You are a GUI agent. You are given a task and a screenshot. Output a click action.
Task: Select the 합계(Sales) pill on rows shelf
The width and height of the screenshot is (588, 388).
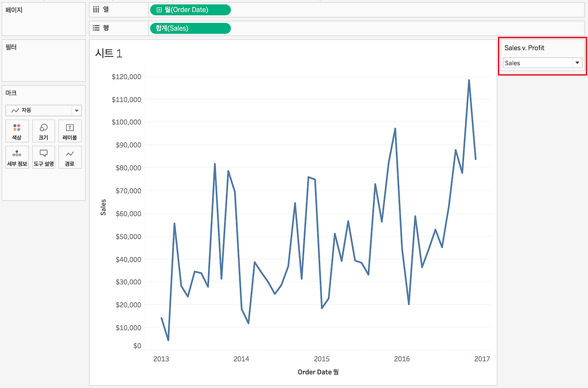tap(190, 28)
